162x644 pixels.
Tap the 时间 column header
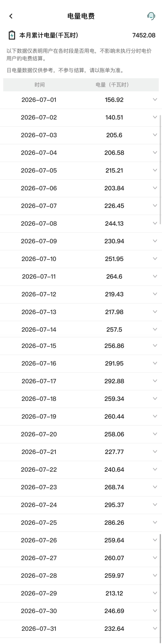[39, 85]
